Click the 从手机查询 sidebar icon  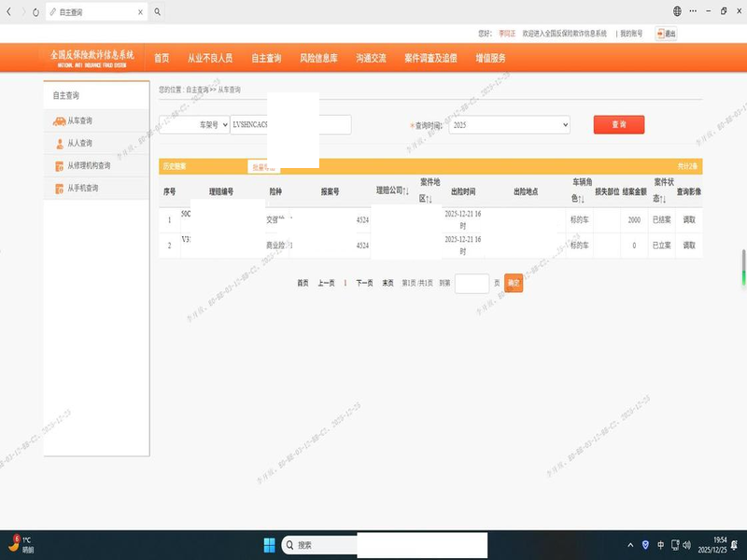tap(60, 189)
